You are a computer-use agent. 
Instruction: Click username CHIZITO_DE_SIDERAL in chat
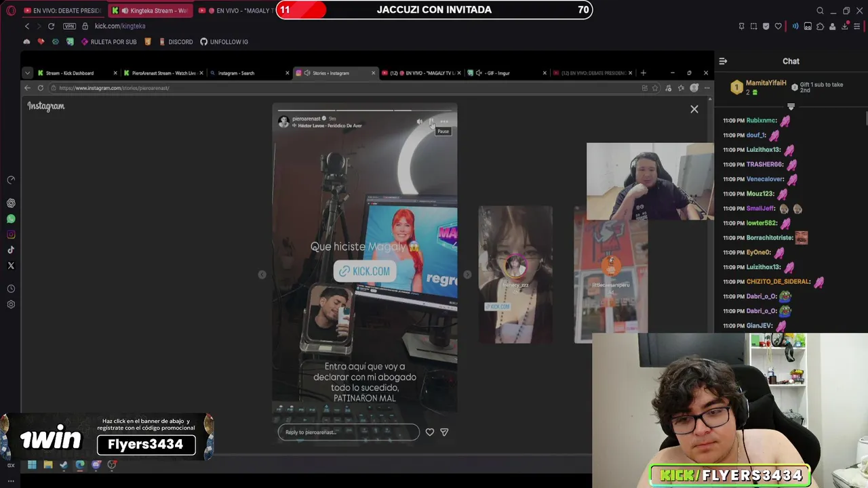coord(778,281)
